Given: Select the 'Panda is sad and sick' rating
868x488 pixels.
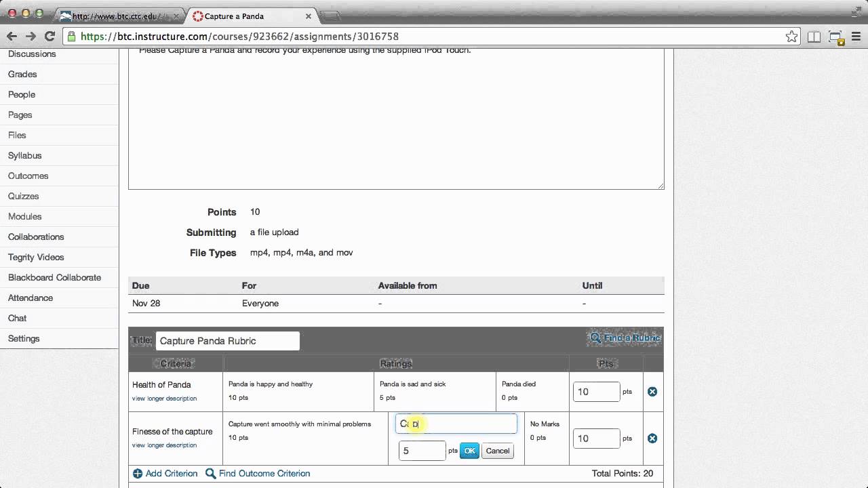Looking at the screenshot, I should tap(435, 391).
